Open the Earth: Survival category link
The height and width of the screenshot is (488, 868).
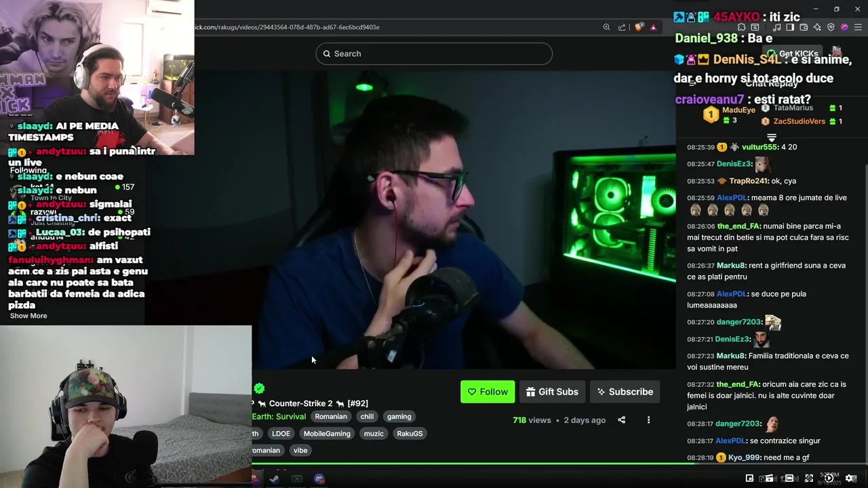[x=279, y=417]
